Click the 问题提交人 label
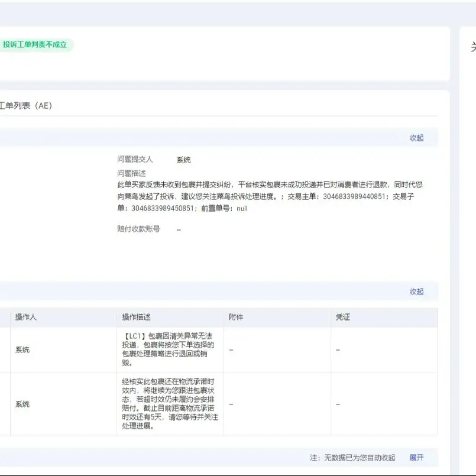 pyautogui.click(x=135, y=159)
